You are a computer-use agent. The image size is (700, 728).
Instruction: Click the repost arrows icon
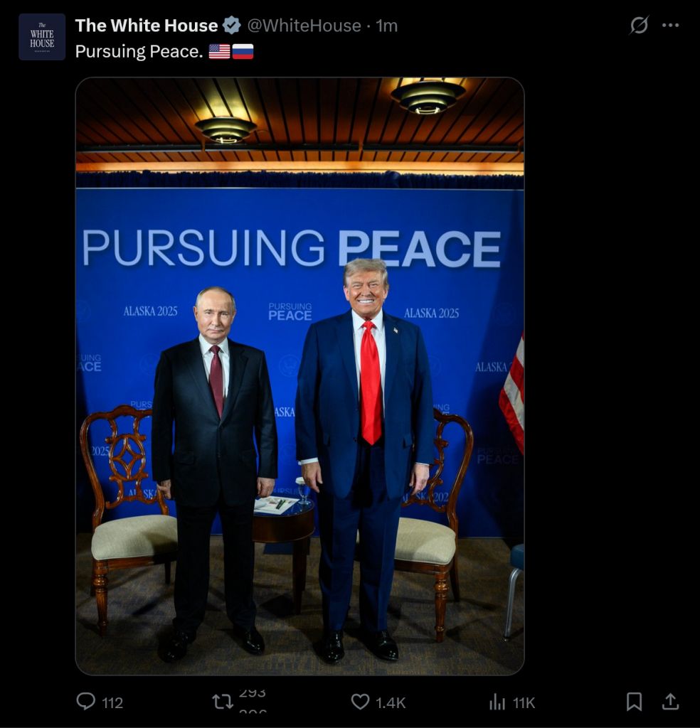point(223,702)
